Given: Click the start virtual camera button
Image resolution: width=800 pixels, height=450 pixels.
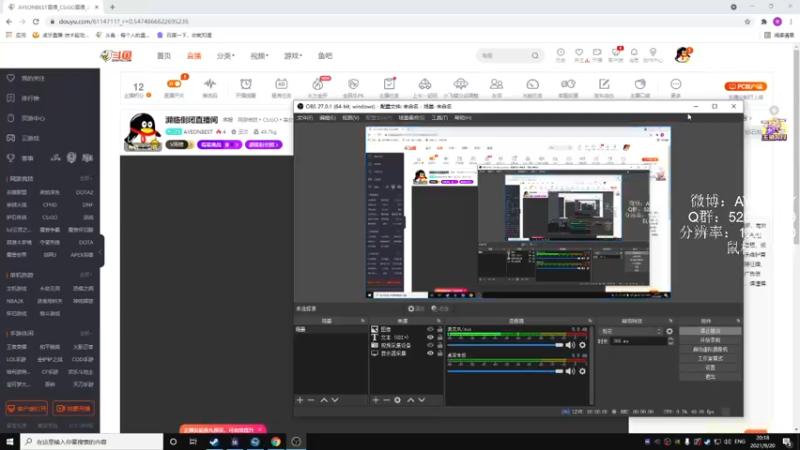Looking at the screenshot, I should [x=710, y=349].
